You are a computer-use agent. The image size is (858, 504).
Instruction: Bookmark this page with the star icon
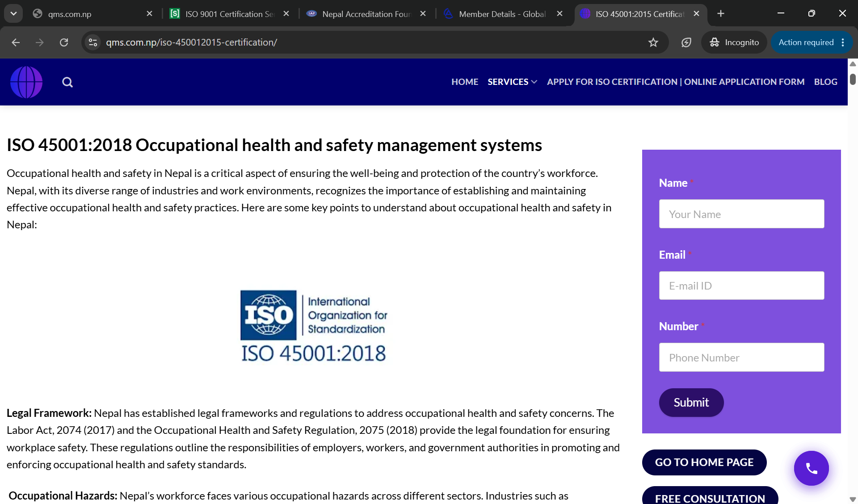click(653, 42)
